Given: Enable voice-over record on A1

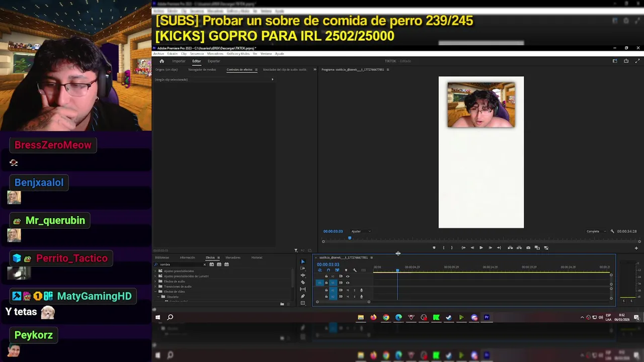Looking at the screenshot, I should point(361,290).
